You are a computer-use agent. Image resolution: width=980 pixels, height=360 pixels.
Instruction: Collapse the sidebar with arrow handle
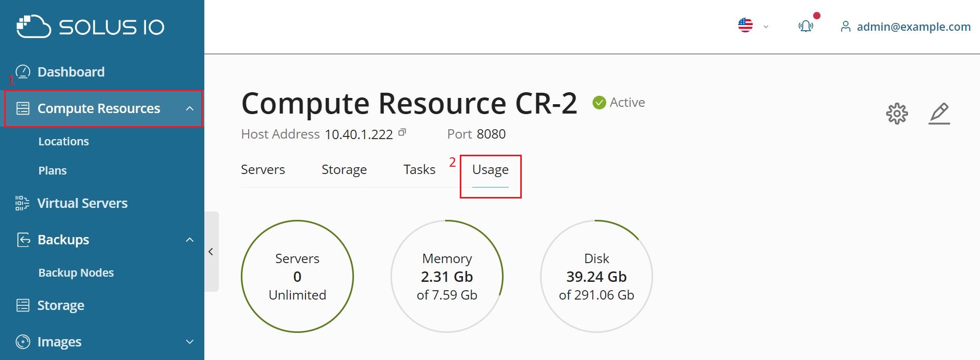(x=211, y=252)
